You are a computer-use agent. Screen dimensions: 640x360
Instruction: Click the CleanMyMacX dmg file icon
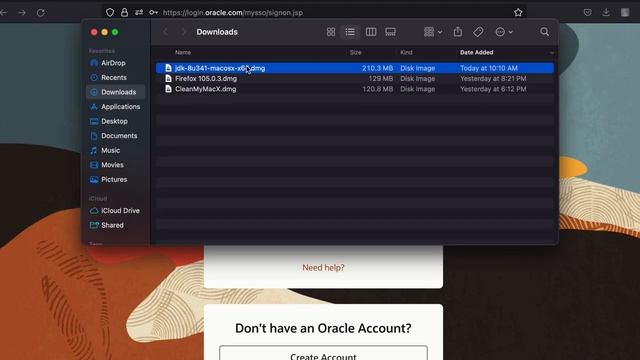(x=168, y=89)
